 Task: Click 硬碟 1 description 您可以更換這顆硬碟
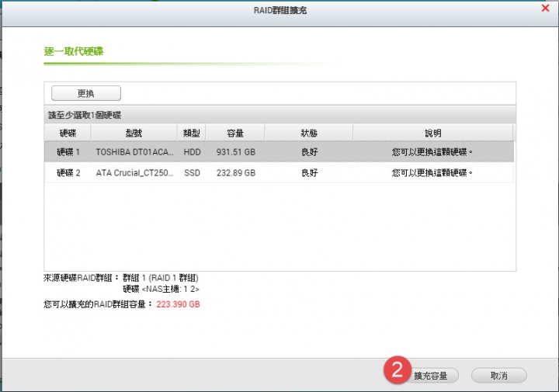[x=432, y=152]
